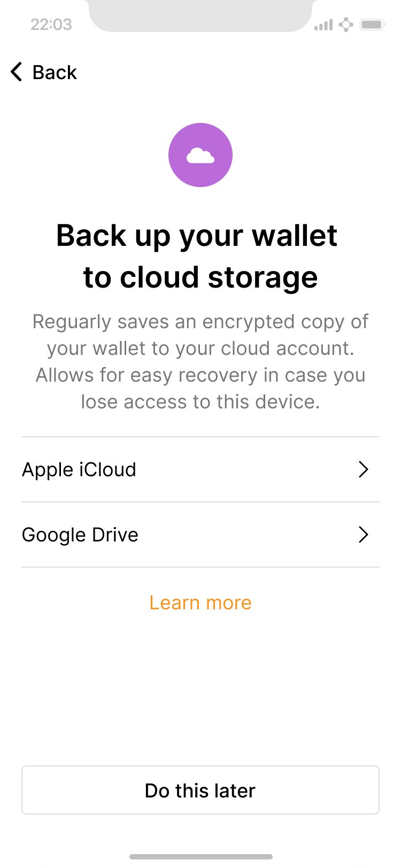401x868 pixels.
Task: Tap the battery level icon
Action: (x=372, y=25)
